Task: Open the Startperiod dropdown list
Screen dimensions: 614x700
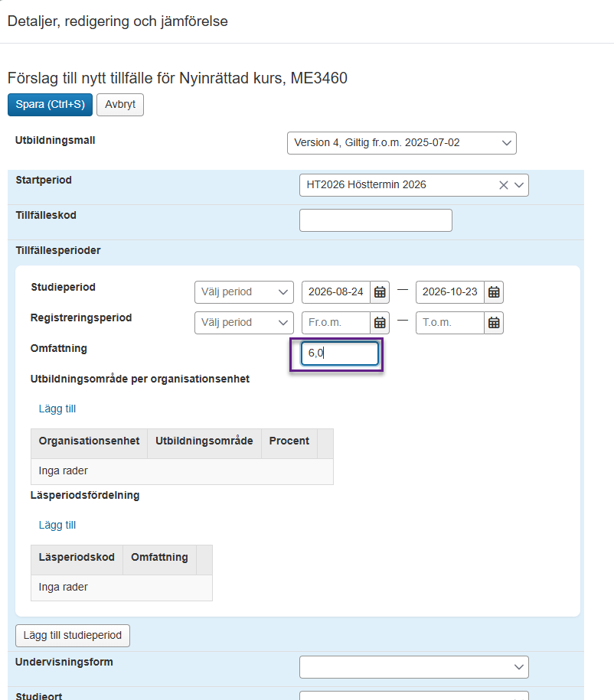Action: [x=519, y=185]
